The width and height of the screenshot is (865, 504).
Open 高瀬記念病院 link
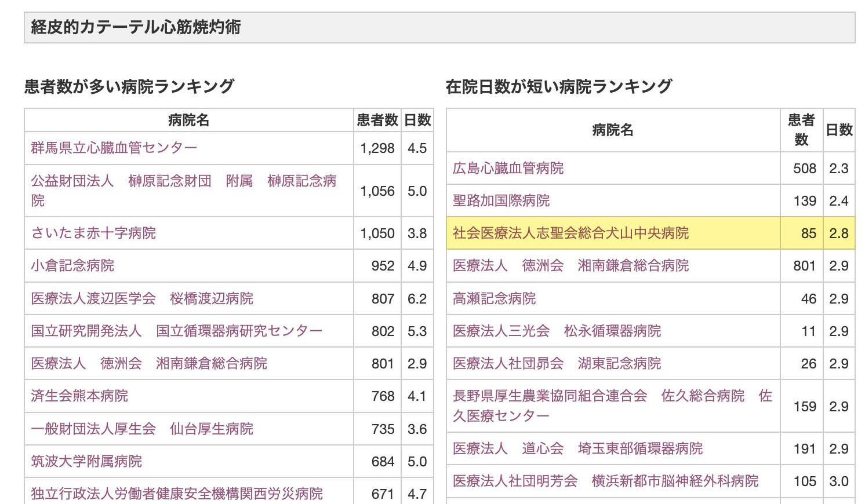(494, 298)
